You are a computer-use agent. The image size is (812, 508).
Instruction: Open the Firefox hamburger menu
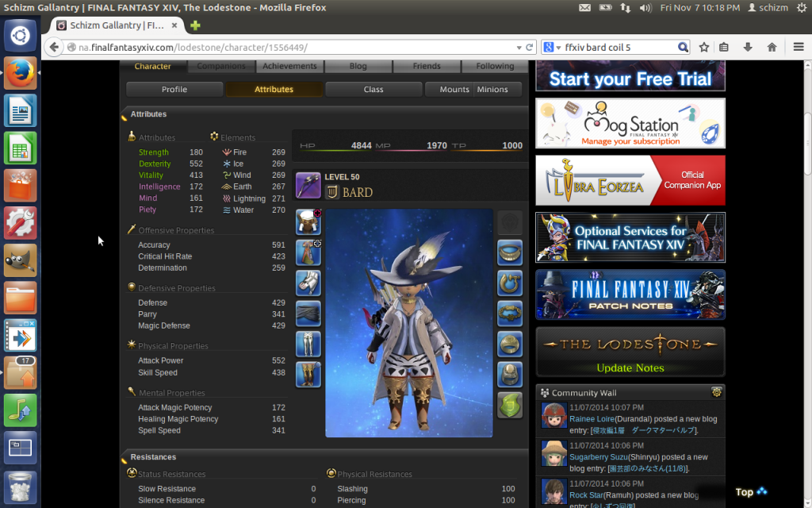[x=799, y=47]
